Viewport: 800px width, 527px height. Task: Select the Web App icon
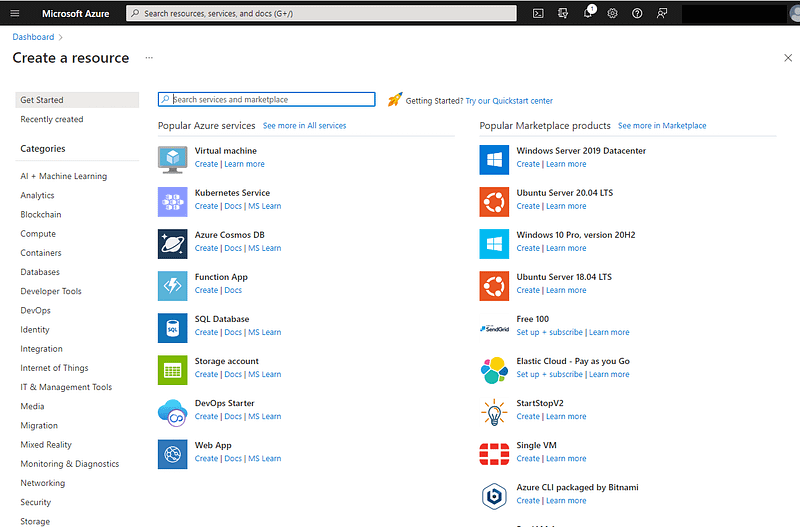click(172, 454)
